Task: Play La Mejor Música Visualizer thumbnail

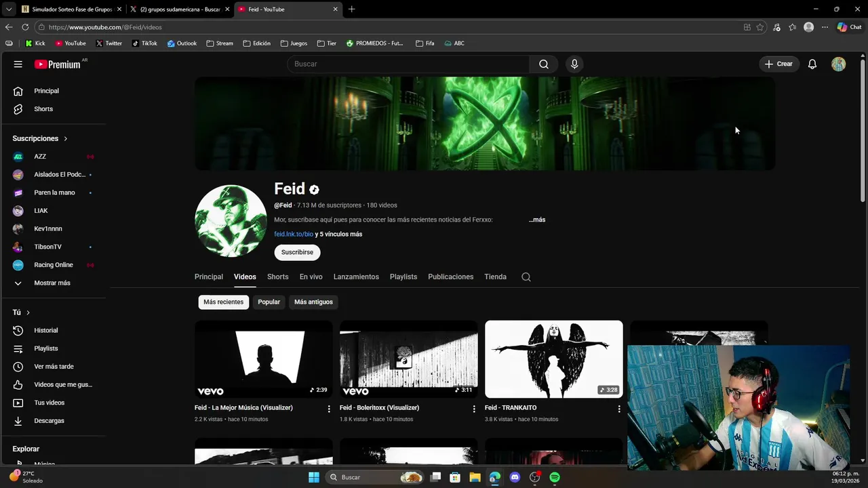Action: [x=264, y=359]
